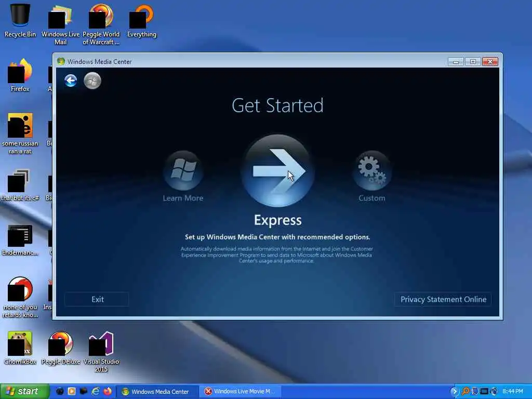
Task: Click the first dark round quick launch icon
Action: click(60, 392)
